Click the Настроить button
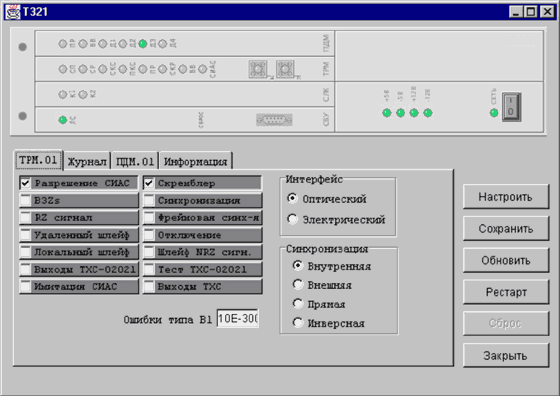This screenshot has height=396, width=560. pos(506,197)
